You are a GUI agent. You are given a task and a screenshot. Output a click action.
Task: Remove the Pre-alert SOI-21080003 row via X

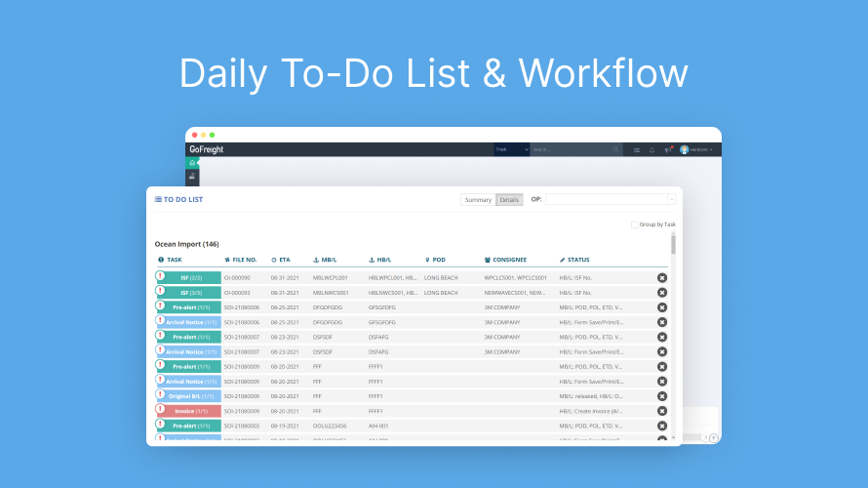(662, 426)
